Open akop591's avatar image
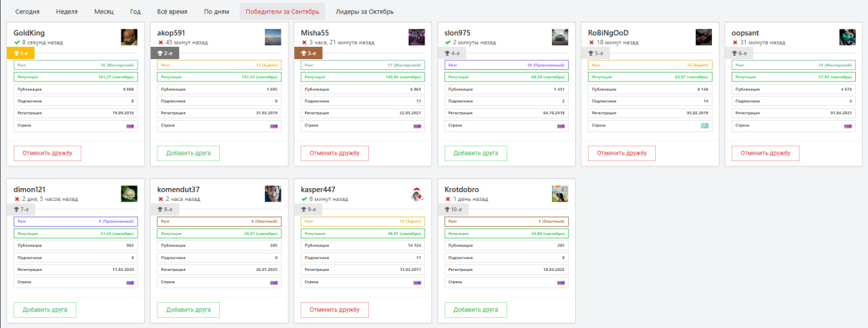Image resolution: width=868 pixels, height=328 pixels. pos(273,37)
